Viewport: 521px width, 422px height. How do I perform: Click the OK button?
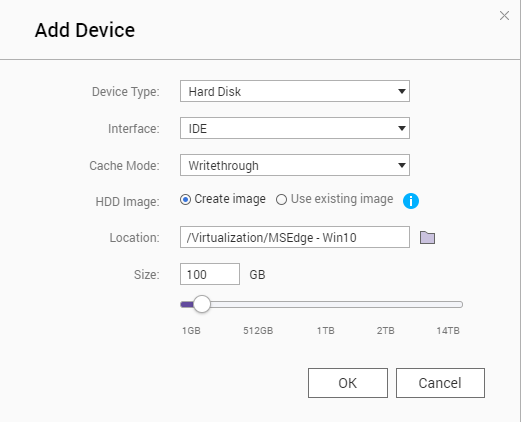348,383
